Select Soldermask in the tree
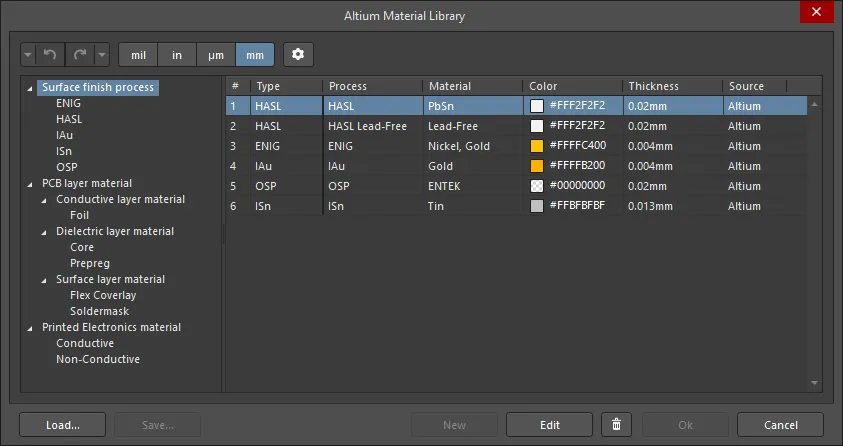The image size is (843, 446). point(99,311)
